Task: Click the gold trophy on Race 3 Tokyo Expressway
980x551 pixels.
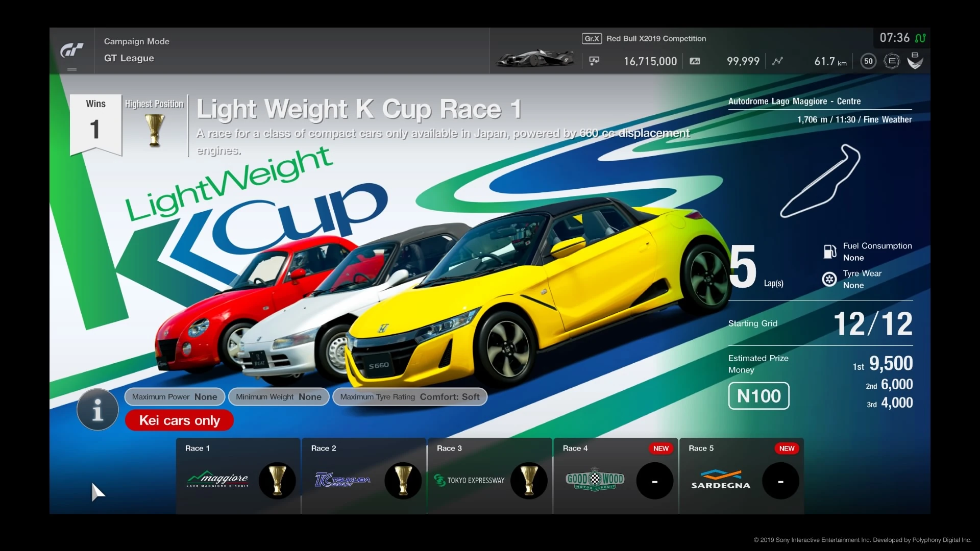Action: (x=529, y=480)
